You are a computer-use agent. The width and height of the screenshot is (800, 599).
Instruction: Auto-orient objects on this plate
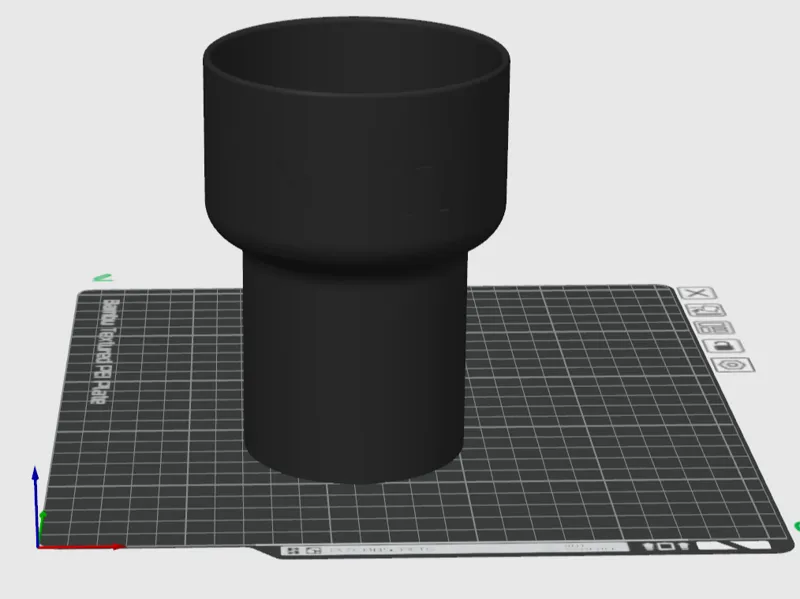(x=706, y=311)
